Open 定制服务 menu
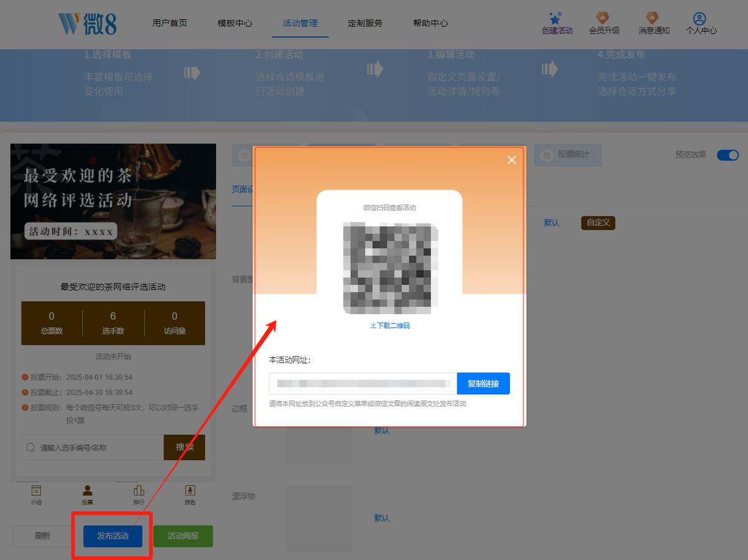748x560 pixels. tap(365, 23)
